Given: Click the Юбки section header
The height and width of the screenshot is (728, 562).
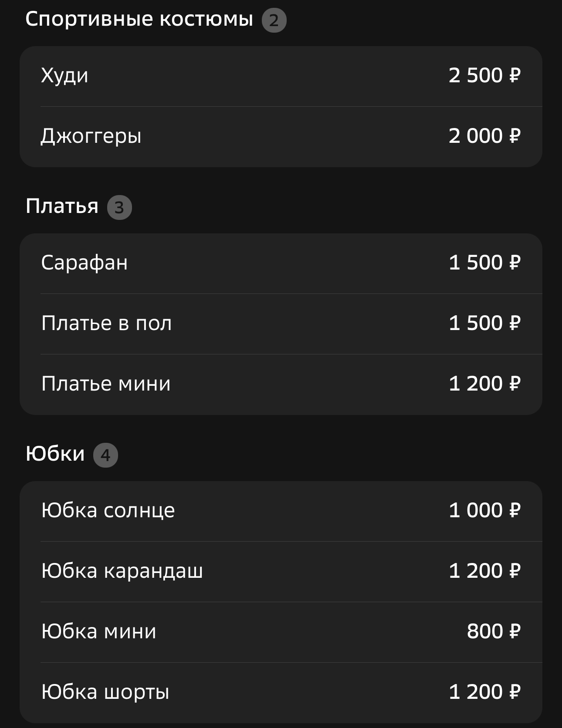Looking at the screenshot, I should tap(55, 454).
